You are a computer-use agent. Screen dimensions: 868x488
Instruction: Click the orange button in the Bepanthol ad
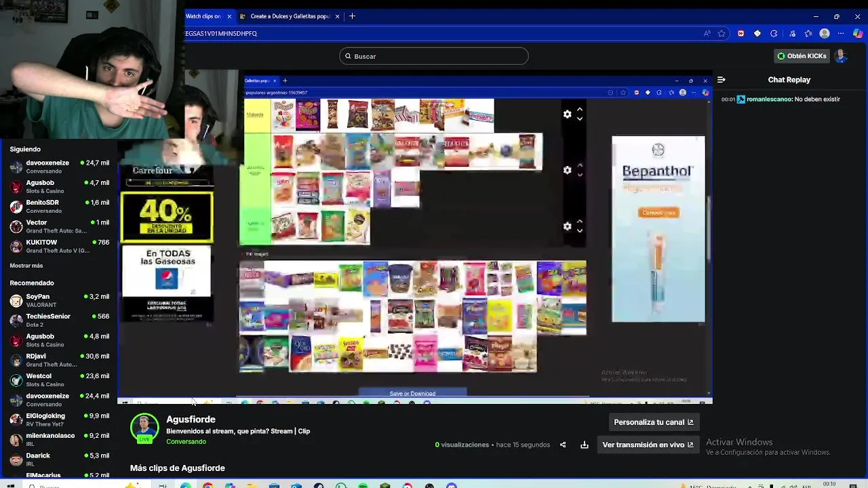coord(658,213)
